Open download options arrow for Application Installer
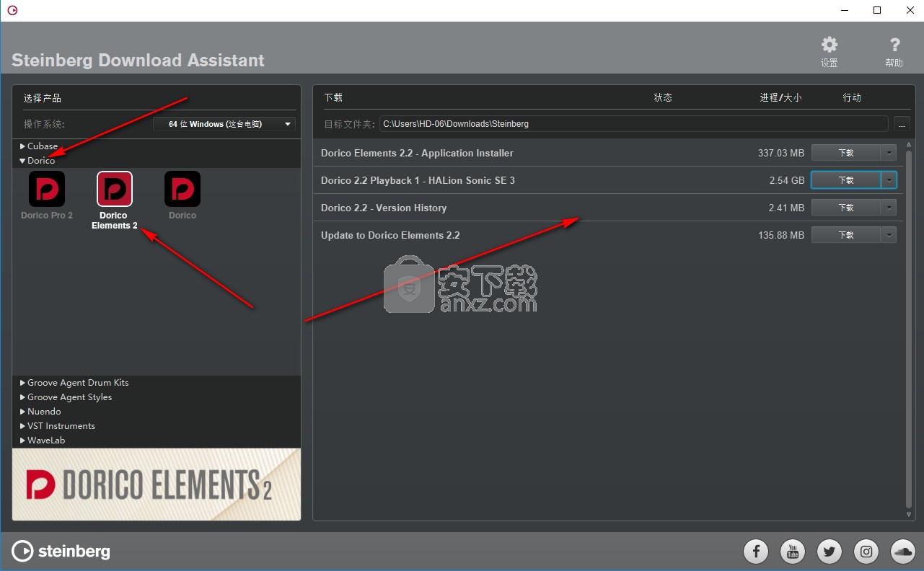Screen dimensions: 924x571 (889, 153)
